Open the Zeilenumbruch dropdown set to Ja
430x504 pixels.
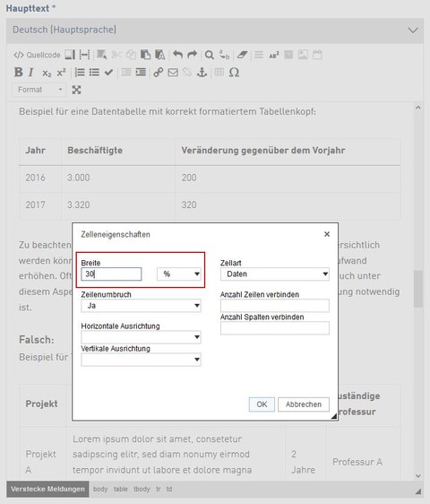tap(141, 306)
